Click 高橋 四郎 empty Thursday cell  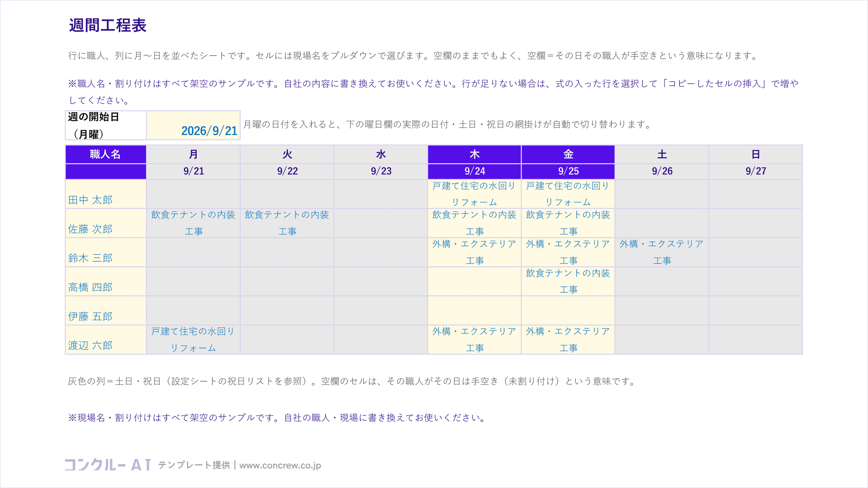point(474,281)
